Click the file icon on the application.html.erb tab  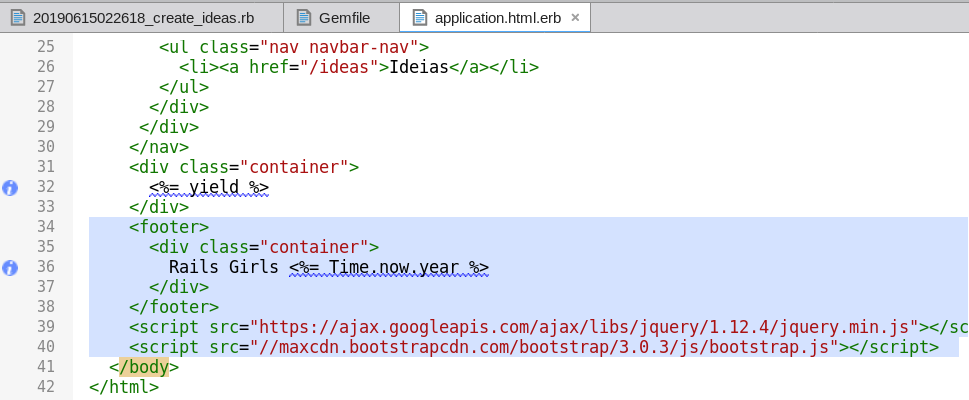[420, 17]
